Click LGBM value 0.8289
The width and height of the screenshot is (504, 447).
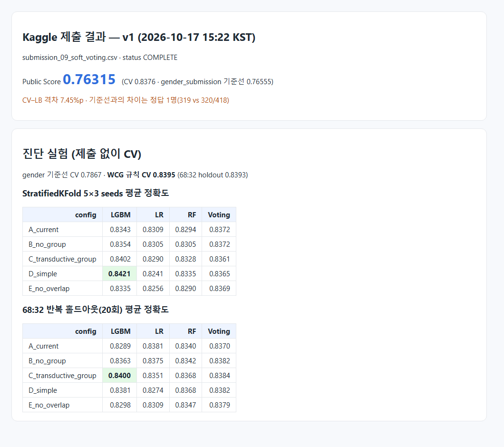[120, 346]
